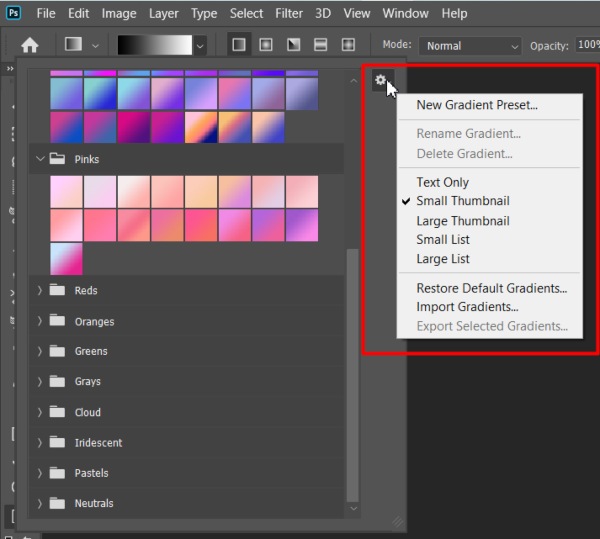Choose Small Thumbnail view option
600x539 pixels.
point(462,201)
